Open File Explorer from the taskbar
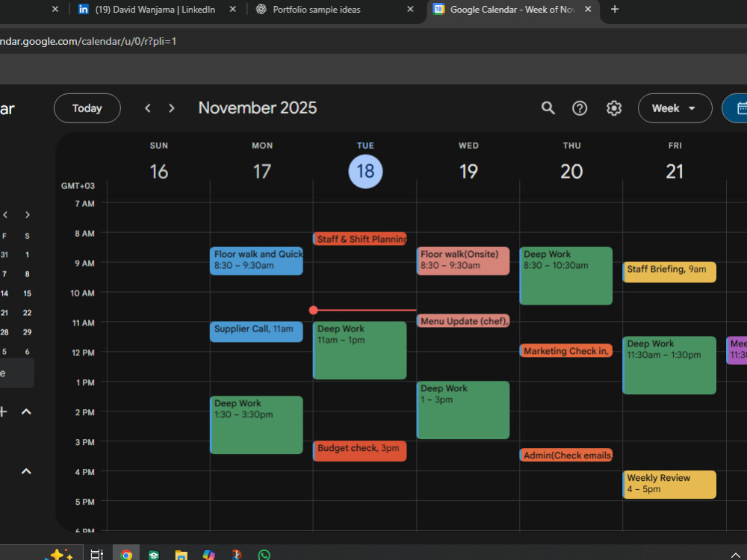The height and width of the screenshot is (560, 747). click(181, 555)
